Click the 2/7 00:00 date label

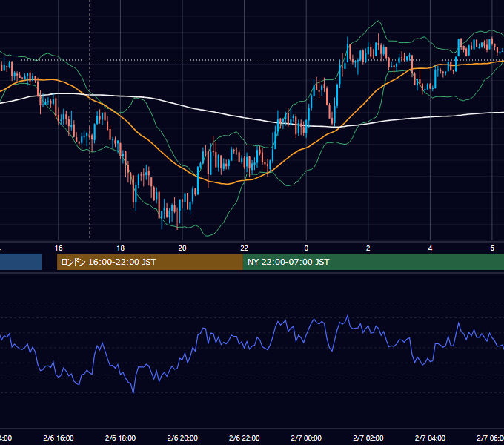point(306,438)
